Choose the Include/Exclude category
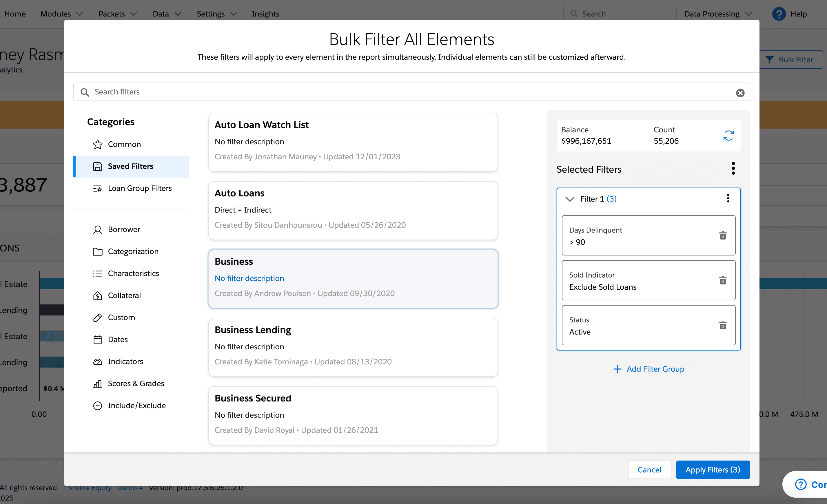The image size is (827, 504). point(136,405)
